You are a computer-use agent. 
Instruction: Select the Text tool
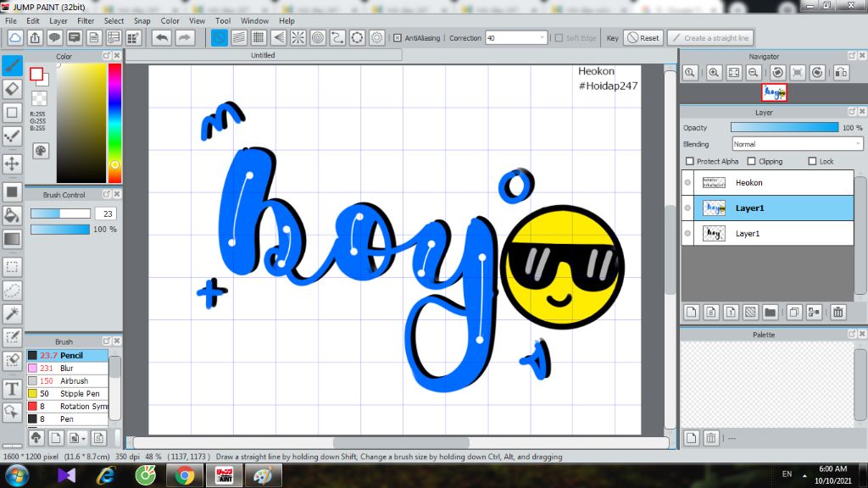pyautogui.click(x=12, y=389)
